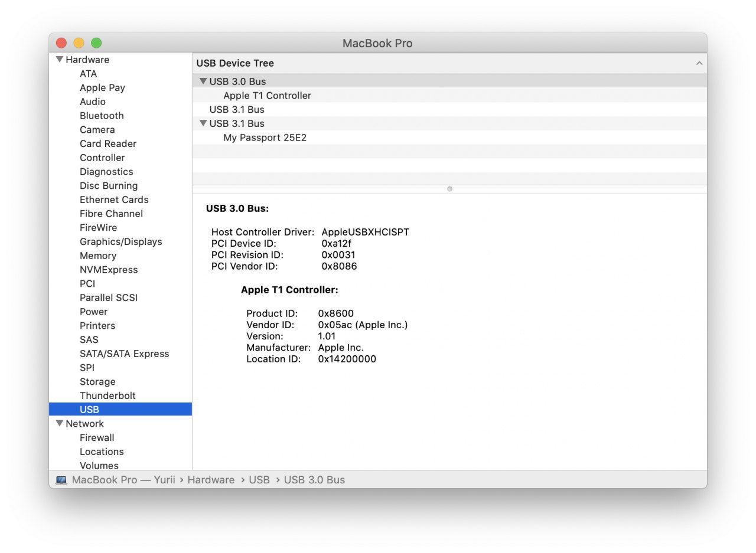
Task: Open Graphics/Displays in the sidebar
Action: (x=120, y=242)
